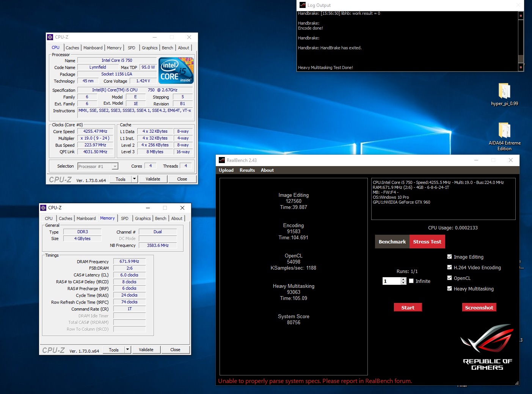Open AIDA64 Extreme Edition desktop folder
The width and height of the screenshot is (532, 394).
[x=504, y=136]
